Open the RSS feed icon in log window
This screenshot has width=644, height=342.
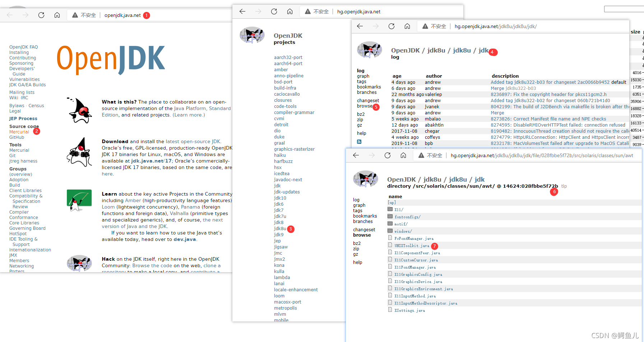pyautogui.click(x=359, y=142)
